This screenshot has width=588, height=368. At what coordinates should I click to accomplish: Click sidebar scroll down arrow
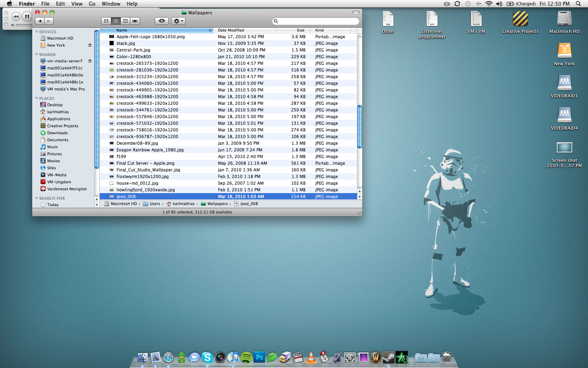point(97,205)
